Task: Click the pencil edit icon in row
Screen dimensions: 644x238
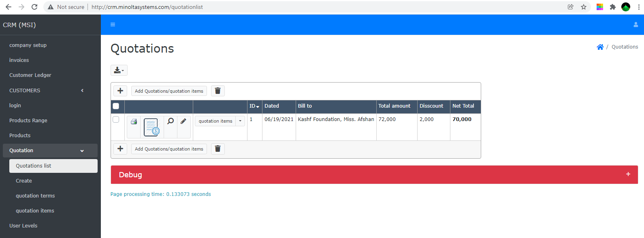Action: 183,121
